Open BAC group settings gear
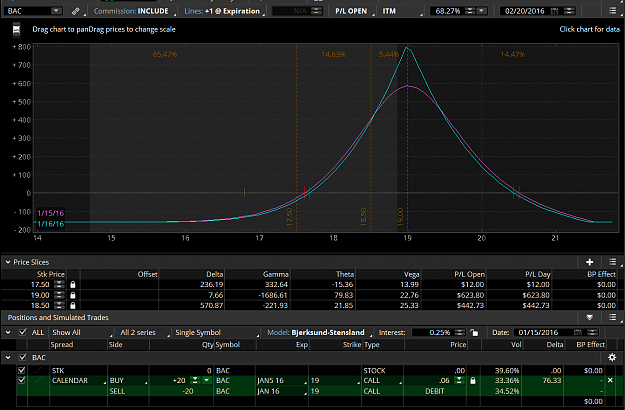The image size is (625, 410). 612,357
